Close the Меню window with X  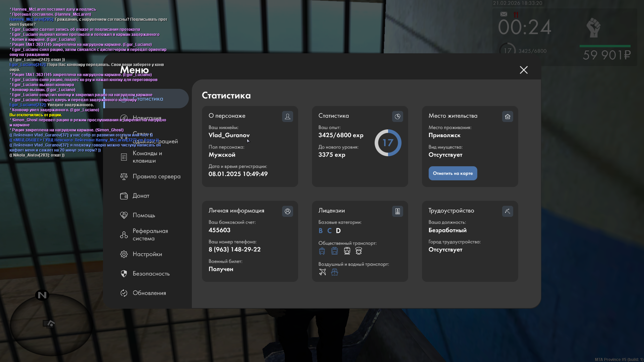tap(524, 70)
